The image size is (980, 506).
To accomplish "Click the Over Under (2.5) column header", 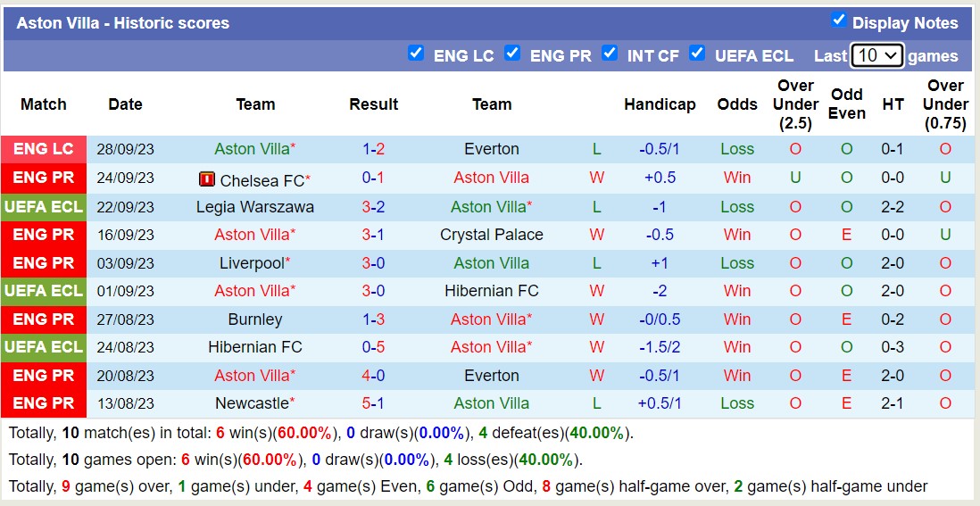I will 795,104.
